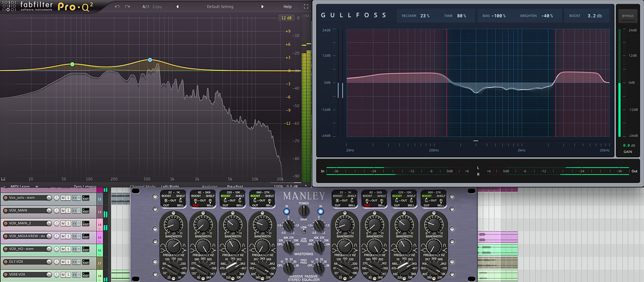The image size is (644, 282).
Task: Click Gullfoss BIAS -100% parameter
Action: point(494,15)
